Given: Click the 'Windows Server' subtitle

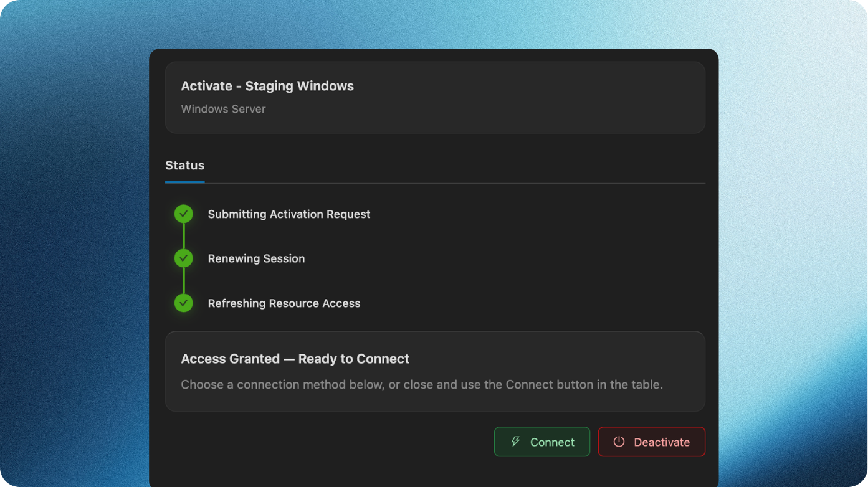Looking at the screenshot, I should point(223,109).
